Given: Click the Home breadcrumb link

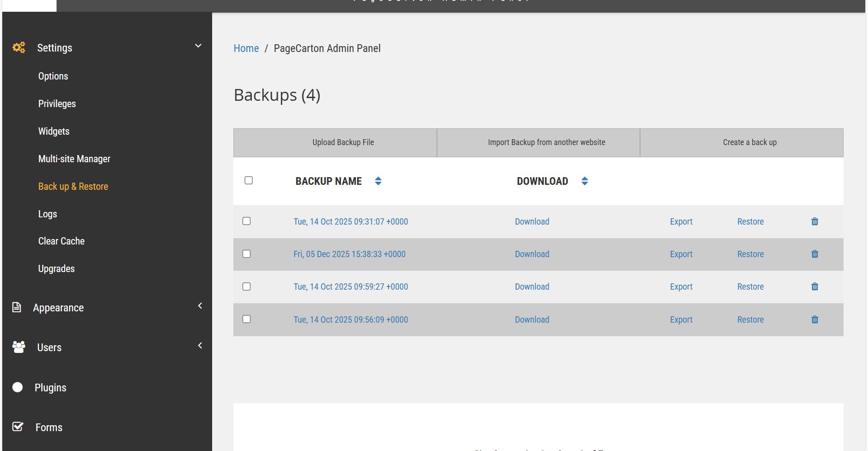Looking at the screenshot, I should (246, 48).
